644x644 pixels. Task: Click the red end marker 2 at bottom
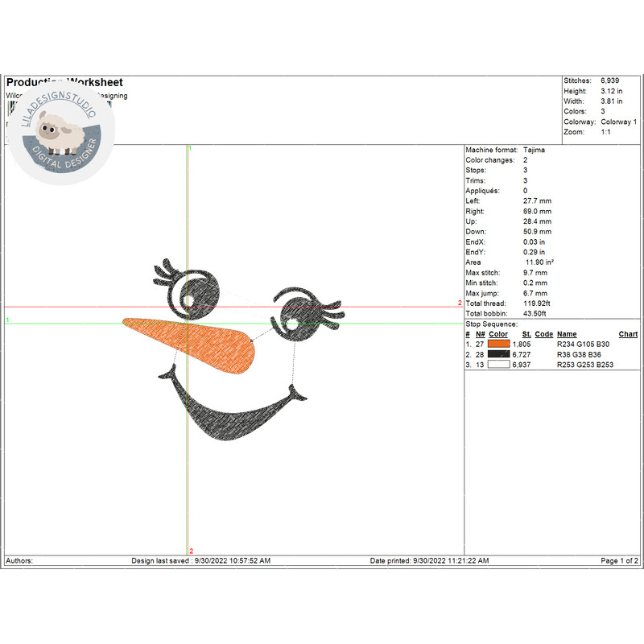pos(191,551)
